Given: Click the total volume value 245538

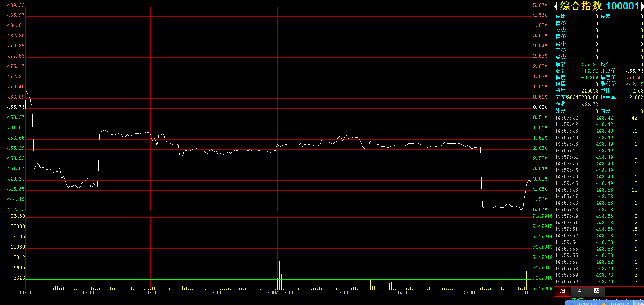Looking at the screenshot, I should [x=590, y=91].
